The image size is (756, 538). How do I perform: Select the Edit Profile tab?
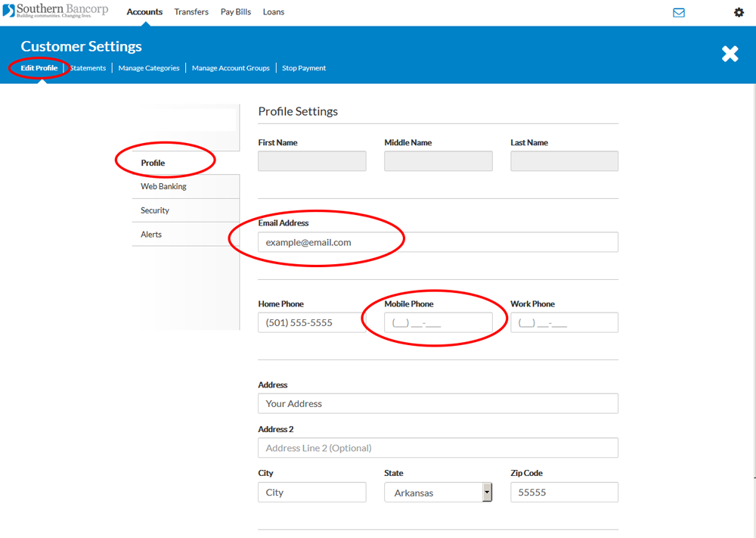pyautogui.click(x=39, y=68)
